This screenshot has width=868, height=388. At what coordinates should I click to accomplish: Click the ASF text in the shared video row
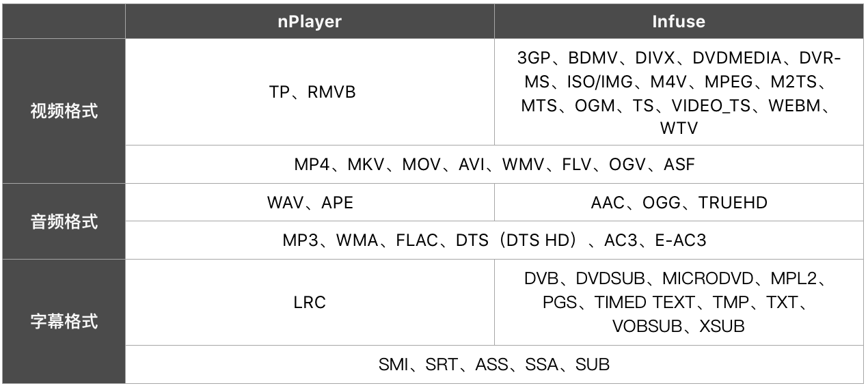click(x=679, y=165)
